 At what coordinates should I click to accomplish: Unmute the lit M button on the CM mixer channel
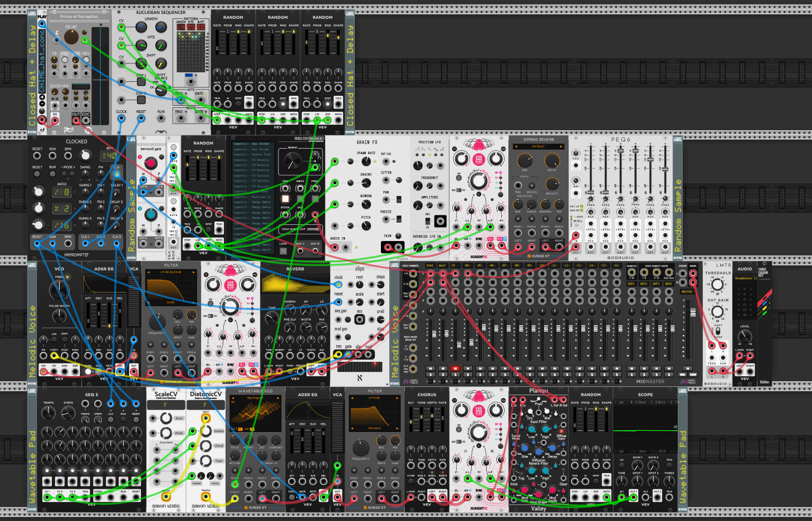[456, 368]
